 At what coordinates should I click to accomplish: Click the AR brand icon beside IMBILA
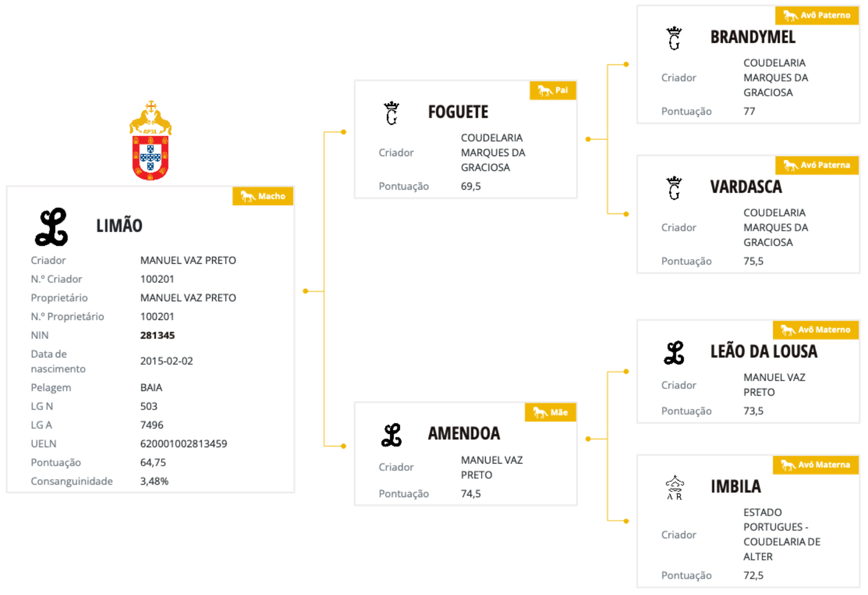point(674,487)
